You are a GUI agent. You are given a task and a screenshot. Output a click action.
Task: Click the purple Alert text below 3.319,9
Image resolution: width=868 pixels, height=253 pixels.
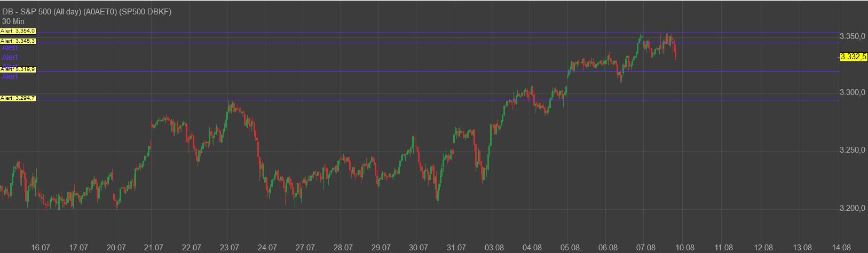click(x=10, y=77)
